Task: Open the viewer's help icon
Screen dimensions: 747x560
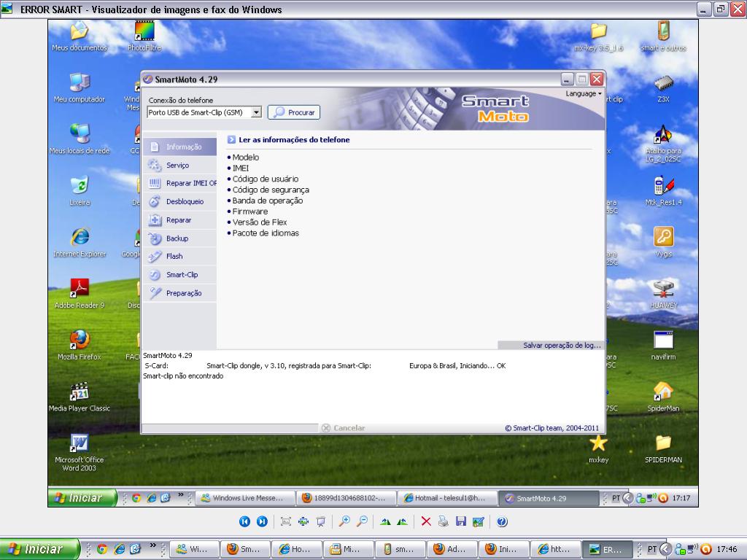Action: [x=502, y=521]
